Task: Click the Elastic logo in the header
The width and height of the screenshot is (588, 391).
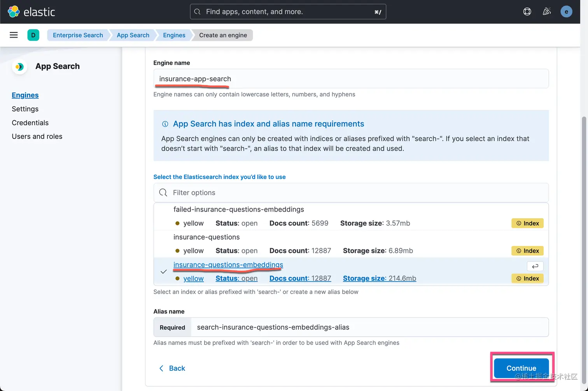Action: pyautogui.click(x=31, y=12)
